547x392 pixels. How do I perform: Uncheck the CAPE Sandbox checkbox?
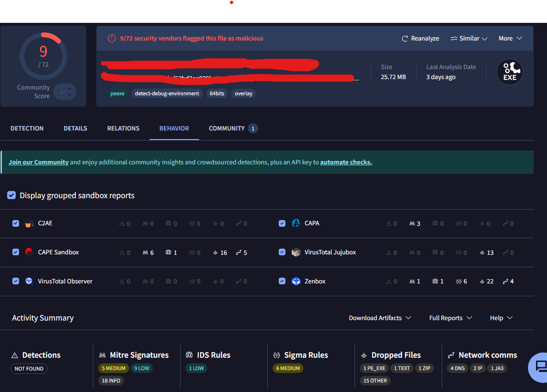(16, 252)
